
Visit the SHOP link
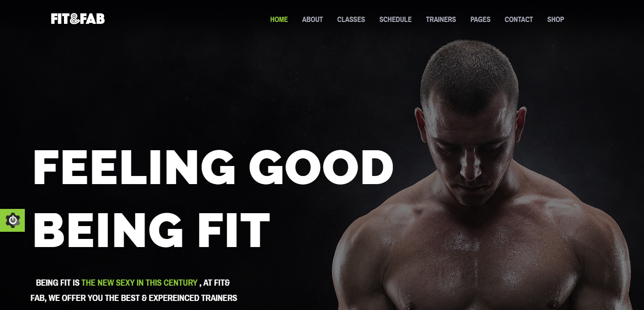tap(555, 20)
